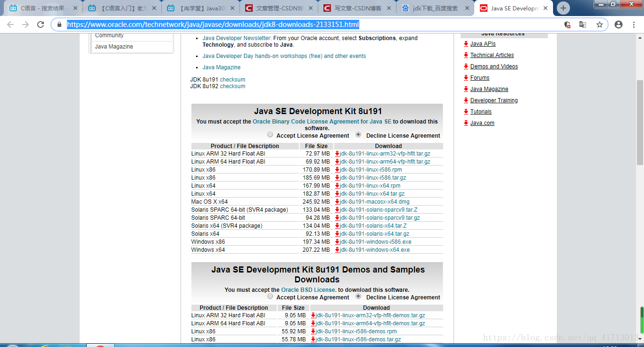Click the Mac OS X x64 row label
644x347 pixels.
209,202
